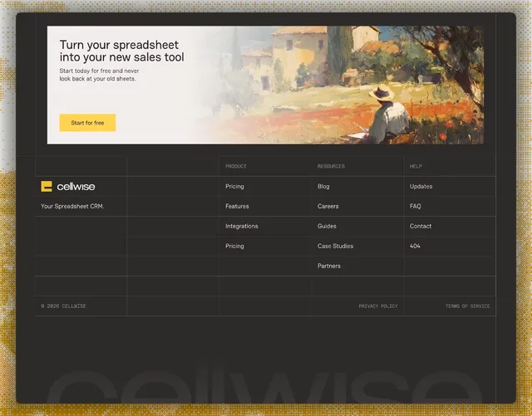Viewport: 532px width, 416px height.
Task: Click the 'Turn your spreadsheet' headline
Action: click(x=122, y=51)
